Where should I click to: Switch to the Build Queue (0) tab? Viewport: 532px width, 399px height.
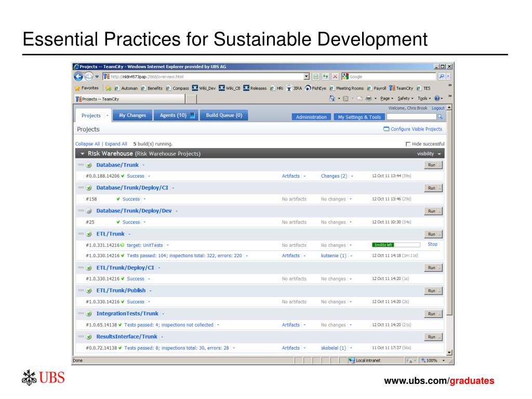coord(224,115)
